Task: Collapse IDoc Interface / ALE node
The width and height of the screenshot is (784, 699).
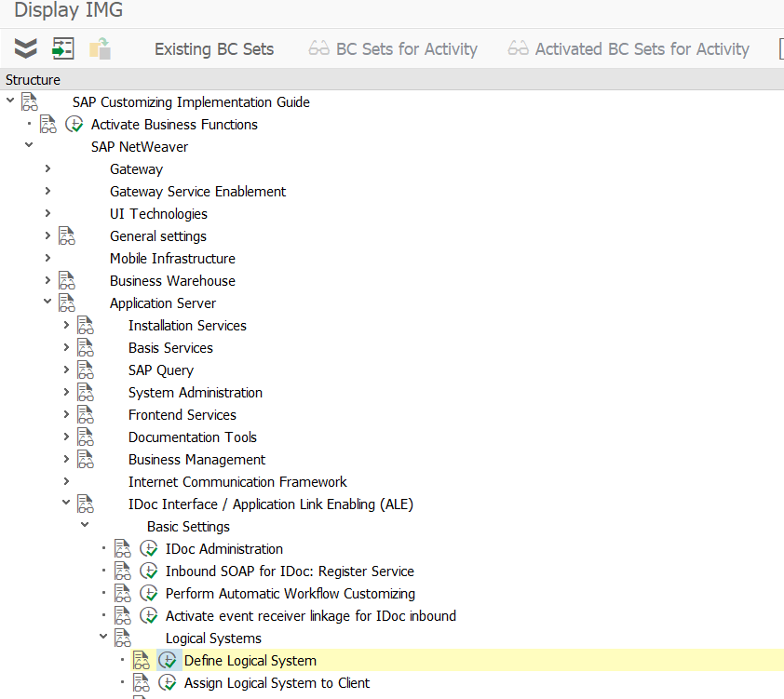Action: coord(66,503)
